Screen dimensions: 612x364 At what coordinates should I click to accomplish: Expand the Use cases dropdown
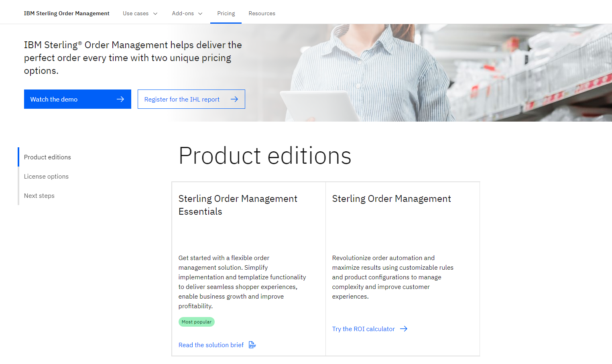pos(140,13)
